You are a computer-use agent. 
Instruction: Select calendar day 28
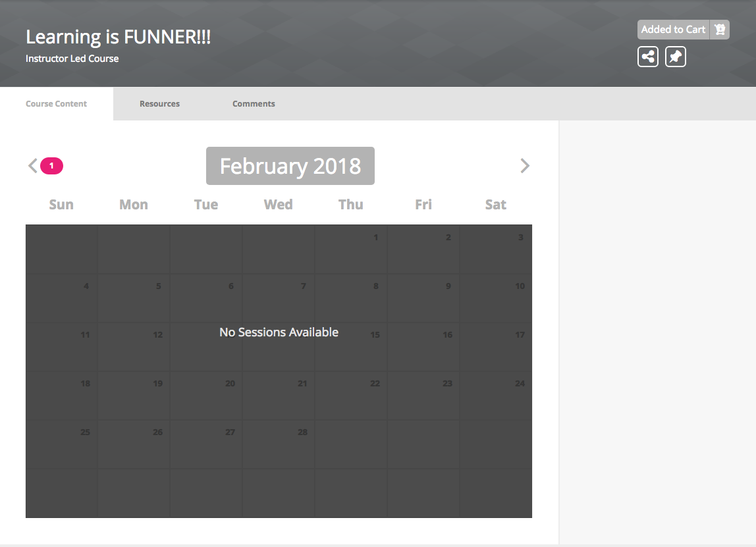pos(278,444)
